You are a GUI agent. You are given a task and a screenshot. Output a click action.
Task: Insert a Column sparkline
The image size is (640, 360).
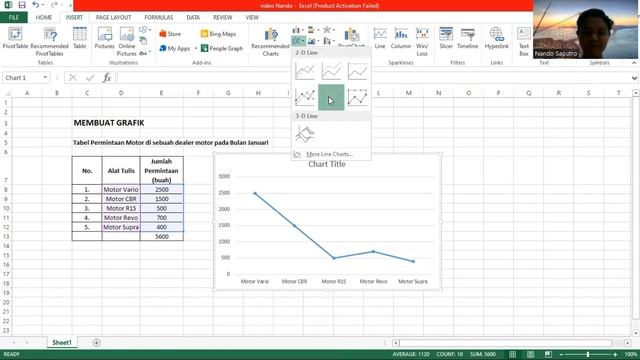401,38
